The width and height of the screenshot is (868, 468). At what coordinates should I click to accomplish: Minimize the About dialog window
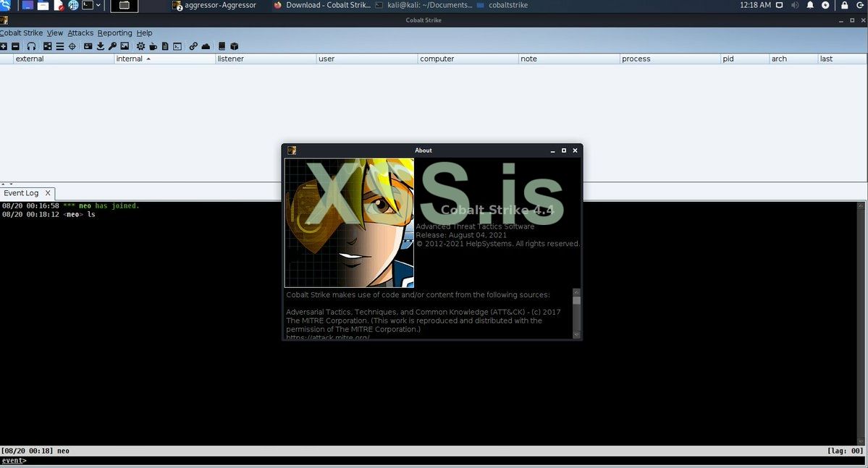[552, 150]
